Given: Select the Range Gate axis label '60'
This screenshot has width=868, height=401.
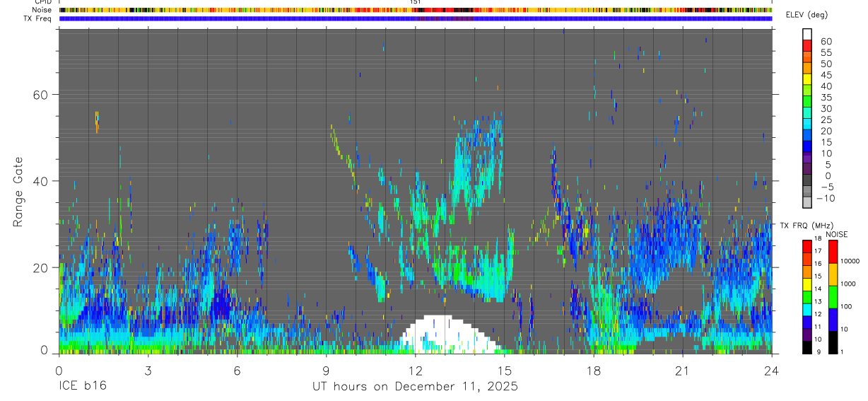Looking at the screenshot, I should point(41,94).
